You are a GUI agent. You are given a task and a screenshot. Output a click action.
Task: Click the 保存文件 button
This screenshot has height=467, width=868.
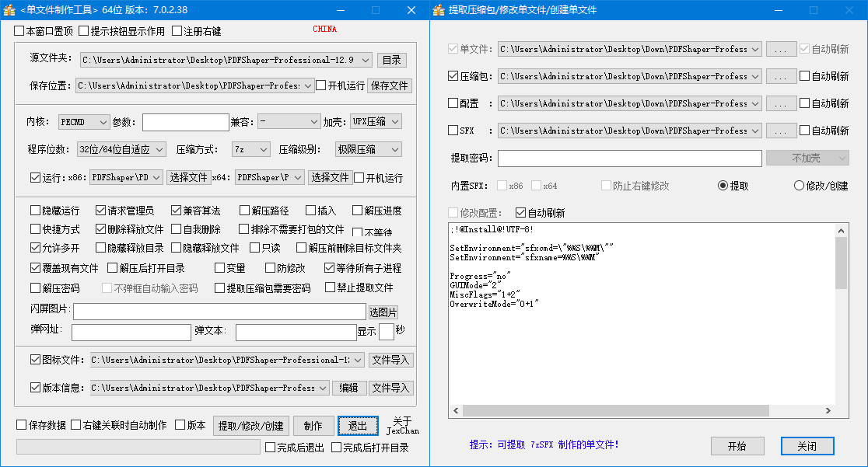pyautogui.click(x=390, y=85)
